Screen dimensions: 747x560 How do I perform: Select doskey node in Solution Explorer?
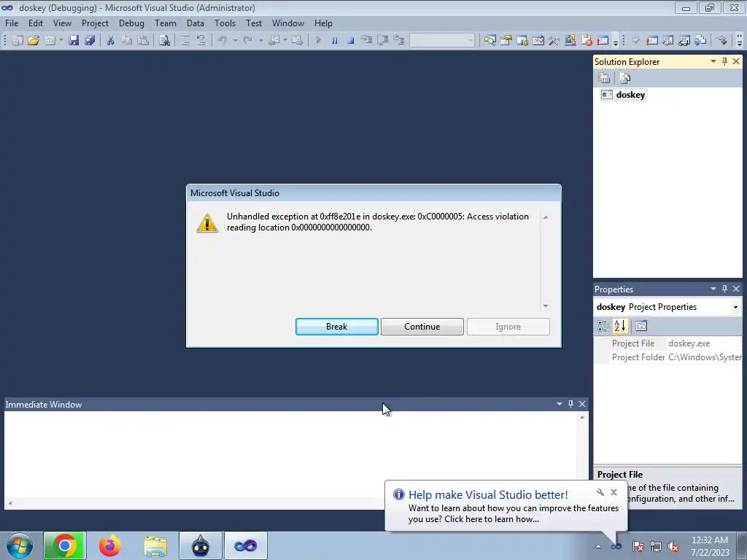tap(630, 95)
